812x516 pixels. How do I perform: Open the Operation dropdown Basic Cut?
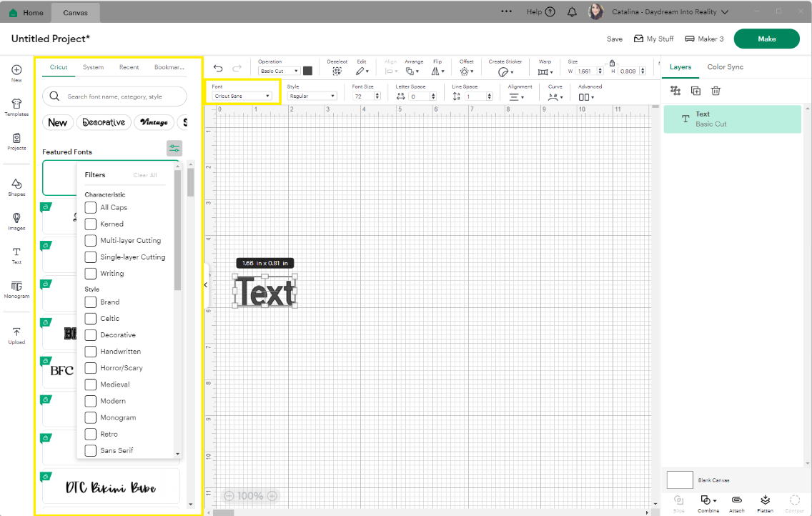[x=279, y=71]
